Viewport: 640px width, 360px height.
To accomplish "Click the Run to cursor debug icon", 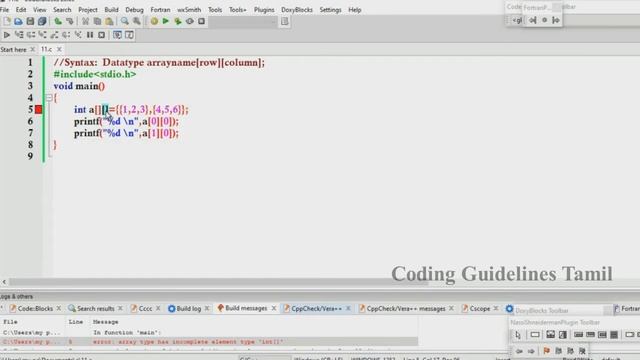I will [19, 35].
